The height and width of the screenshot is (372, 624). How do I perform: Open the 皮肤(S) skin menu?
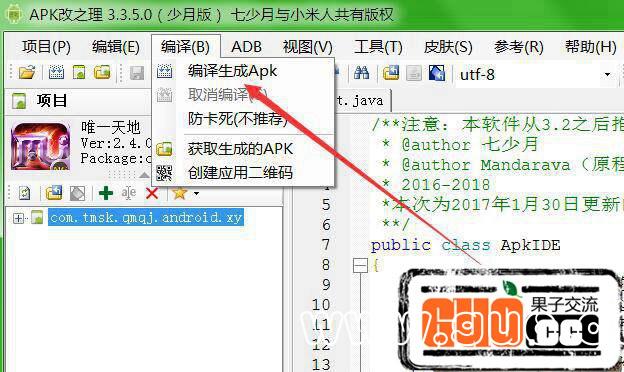tap(448, 47)
